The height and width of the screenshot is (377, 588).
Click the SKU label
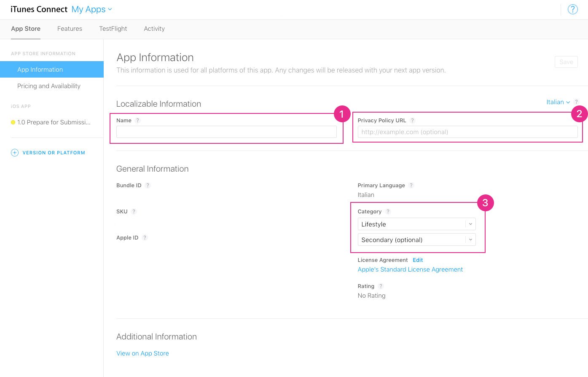[122, 212]
